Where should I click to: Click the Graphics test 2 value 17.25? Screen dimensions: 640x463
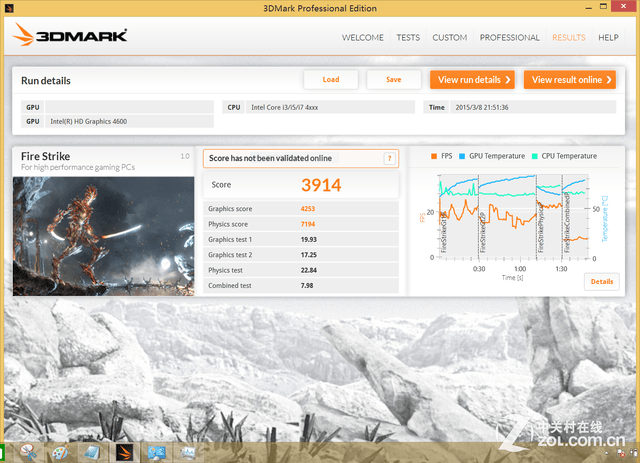tap(309, 255)
